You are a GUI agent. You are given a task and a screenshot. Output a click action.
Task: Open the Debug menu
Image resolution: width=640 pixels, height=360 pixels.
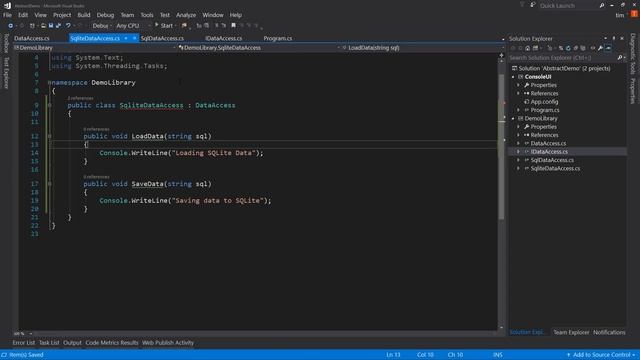coord(105,15)
